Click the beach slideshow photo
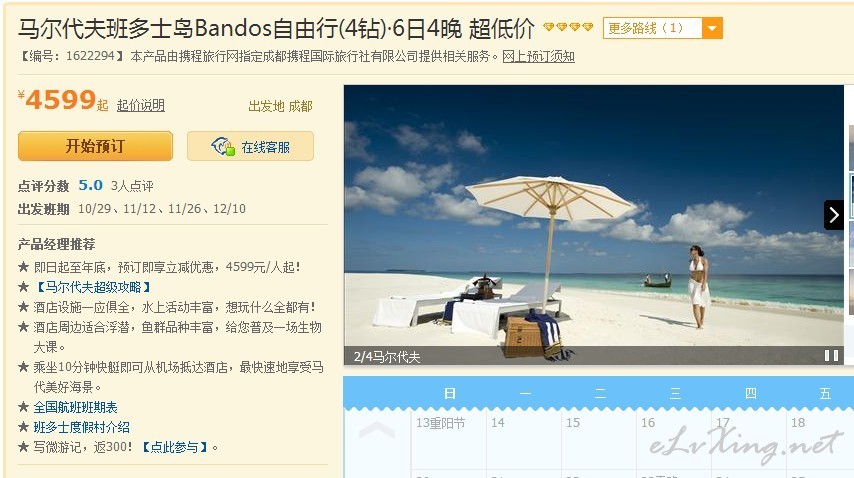854x478 pixels. point(594,224)
